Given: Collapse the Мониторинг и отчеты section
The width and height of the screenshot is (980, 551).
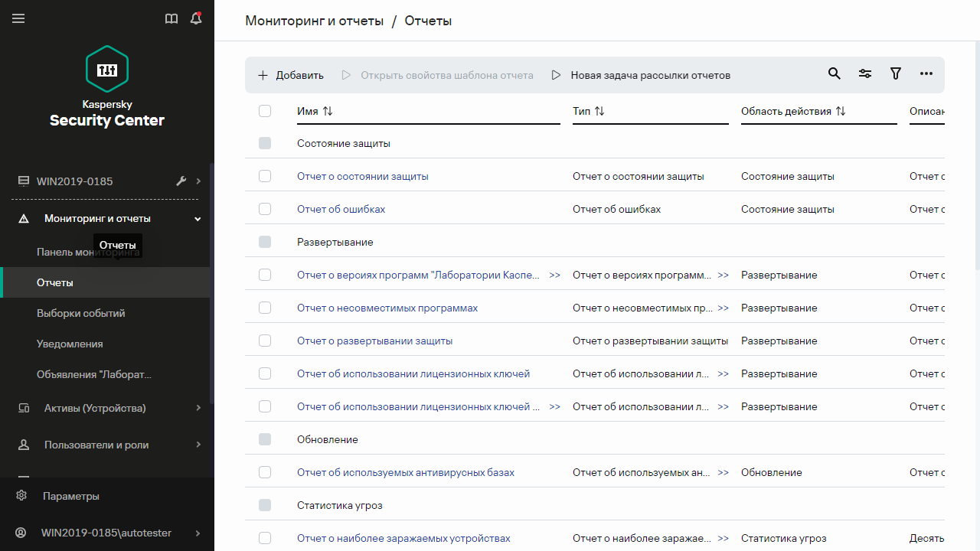Looking at the screenshot, I should (x=198, y=219).
